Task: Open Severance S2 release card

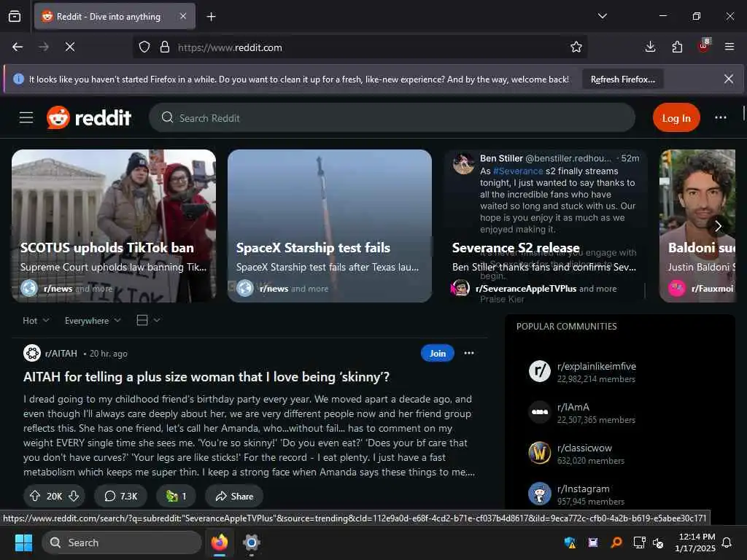Action: point(546,226)
